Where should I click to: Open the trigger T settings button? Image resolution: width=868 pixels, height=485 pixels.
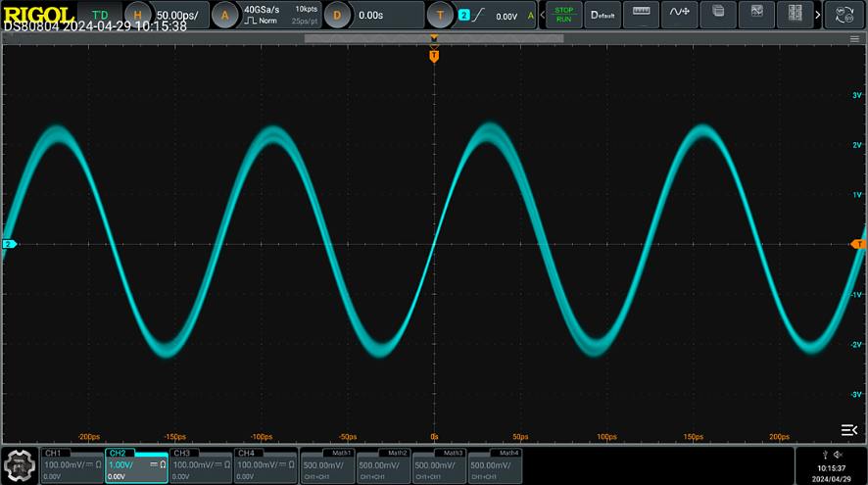(x=440, y=16)
